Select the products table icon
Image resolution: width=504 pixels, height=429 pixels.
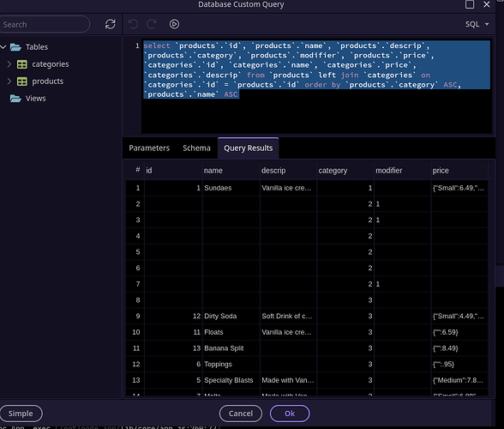22,82
